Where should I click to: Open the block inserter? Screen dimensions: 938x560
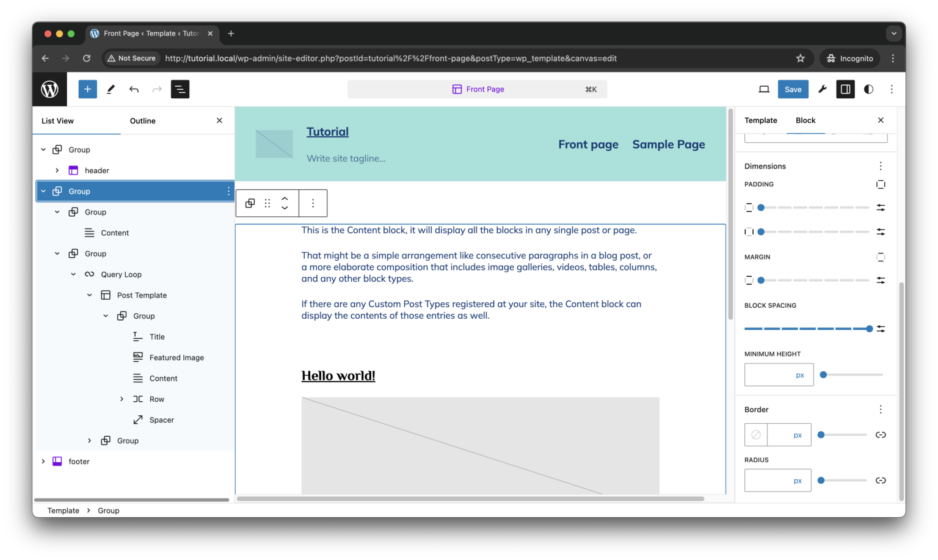[87, 89]
